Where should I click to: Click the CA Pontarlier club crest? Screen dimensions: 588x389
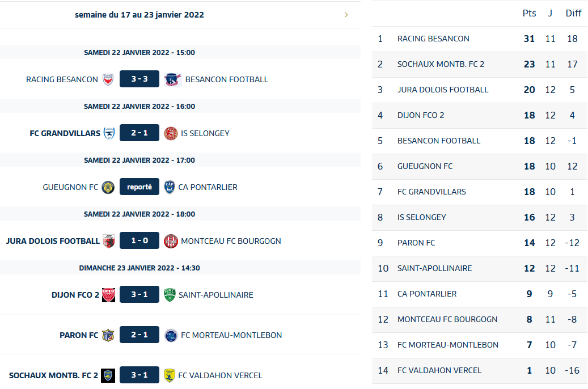169,187
